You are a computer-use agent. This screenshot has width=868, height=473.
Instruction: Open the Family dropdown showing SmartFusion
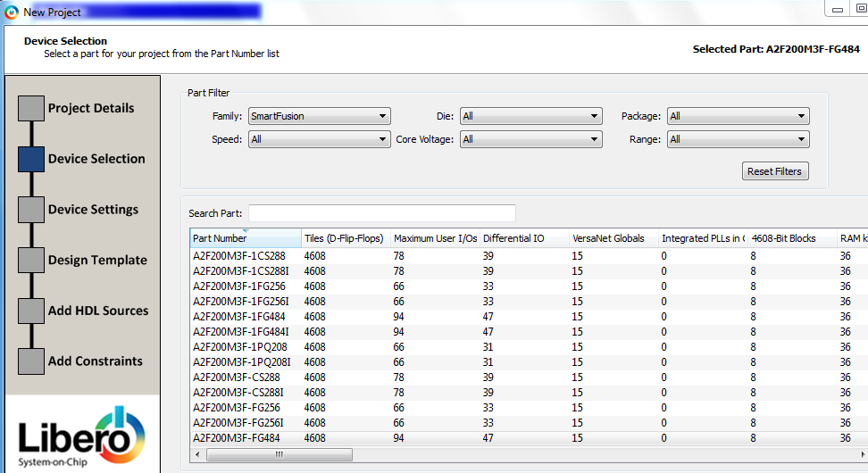319,116
